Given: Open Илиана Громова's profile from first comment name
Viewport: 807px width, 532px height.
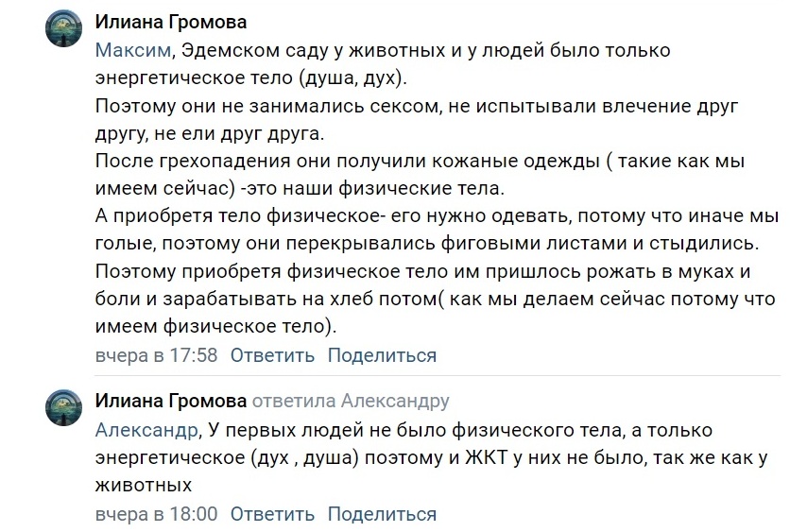Looking at the screenshot, I should coord(172,22).
